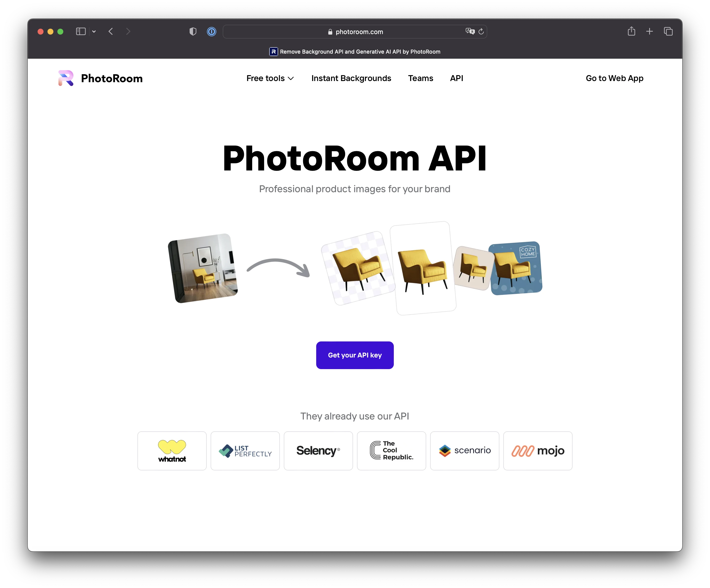Open the Share menu icon
This screenshot has height=588, width=710.
[x=631, y=31]
